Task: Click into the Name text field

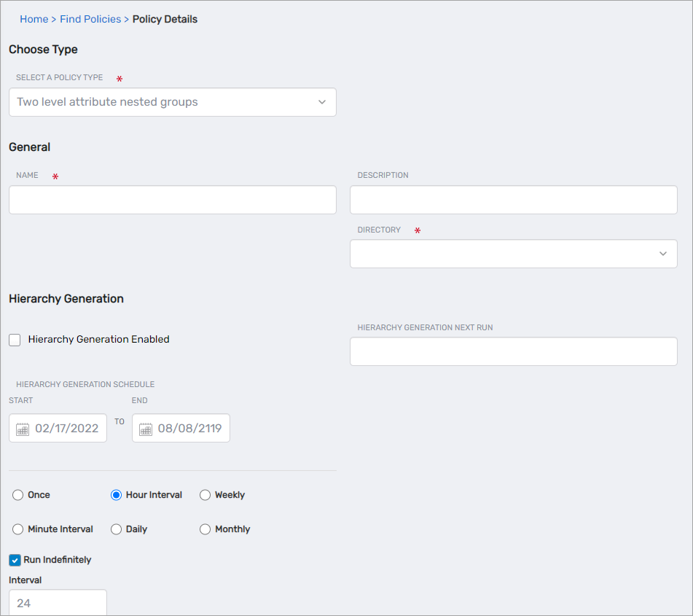Action: coord(172,200)
